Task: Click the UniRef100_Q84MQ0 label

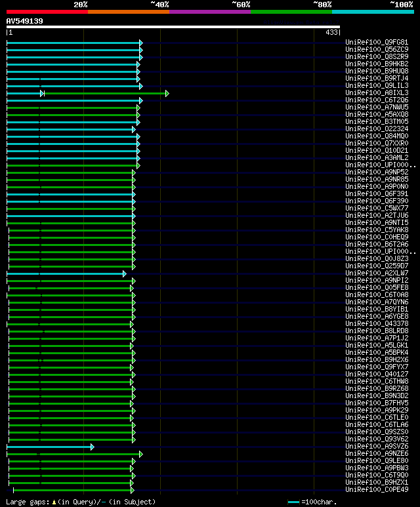Action: coord(377,136)
